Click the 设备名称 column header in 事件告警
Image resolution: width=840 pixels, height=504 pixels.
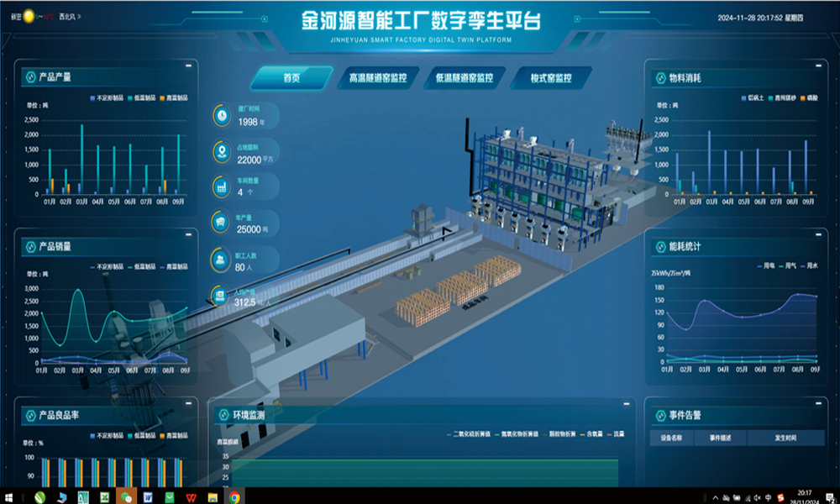point(673,438)
